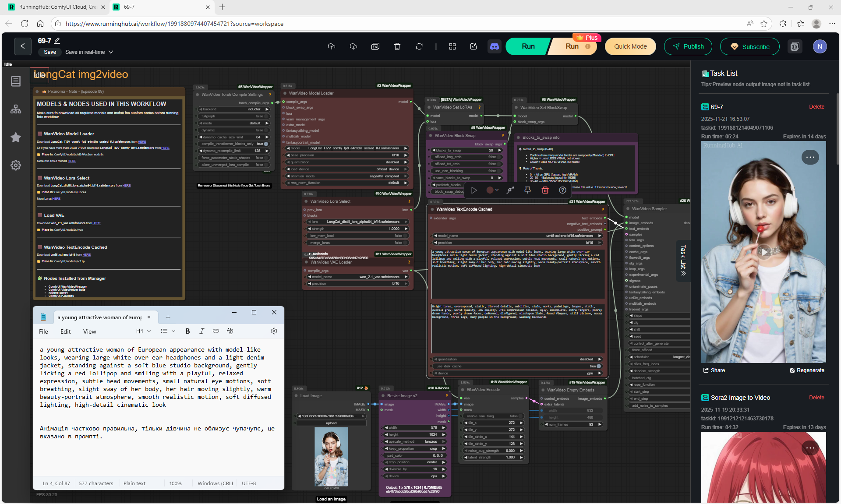Open the Edit menu in Notepad
The height and width of the screenshot is (504, 841).
coord(65,331)
